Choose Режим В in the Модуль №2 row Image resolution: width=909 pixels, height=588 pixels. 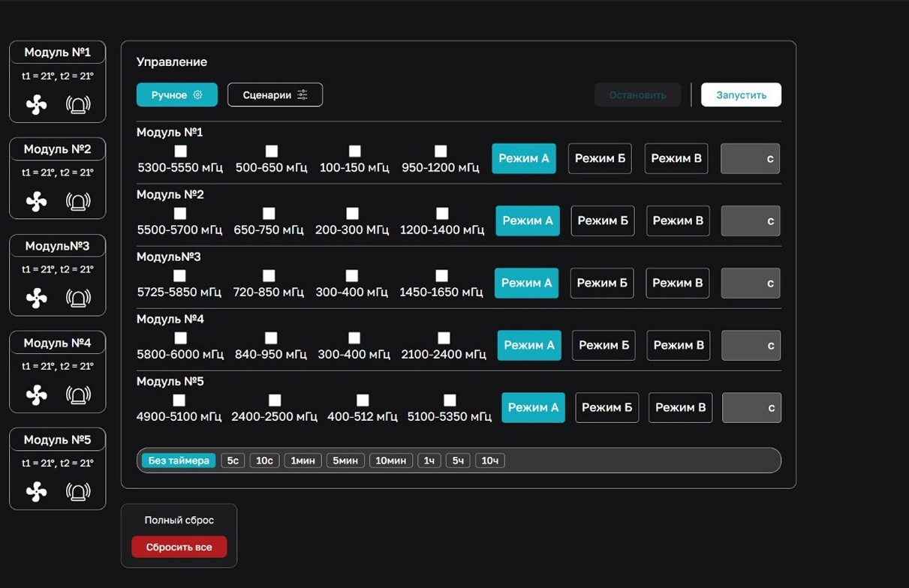[x=678, y=220]
